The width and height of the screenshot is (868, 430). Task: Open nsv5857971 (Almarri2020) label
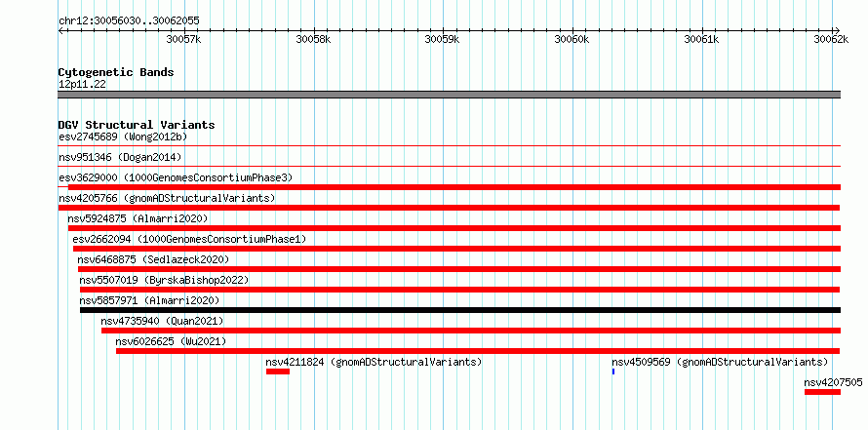pos(149,300)
